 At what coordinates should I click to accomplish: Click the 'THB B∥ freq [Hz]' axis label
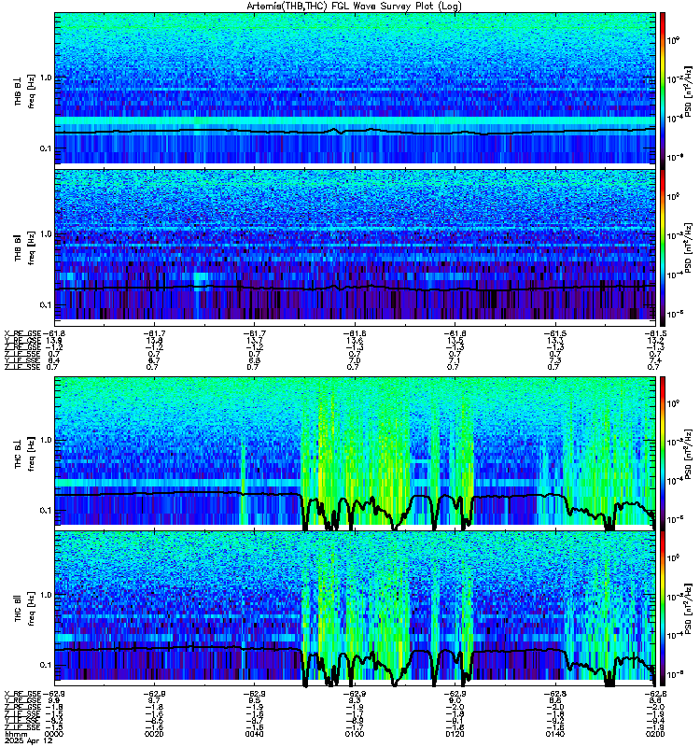click(25, 247)
